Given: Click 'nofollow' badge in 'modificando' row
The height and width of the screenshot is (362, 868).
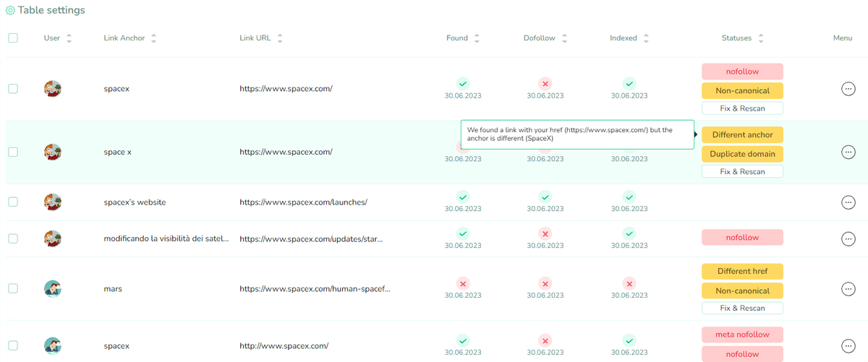Looking at the screenshot, I should (x=742, y=237).
